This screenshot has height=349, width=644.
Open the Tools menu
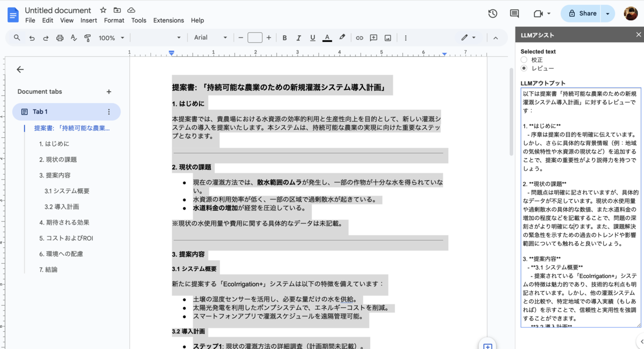(138, 20)
